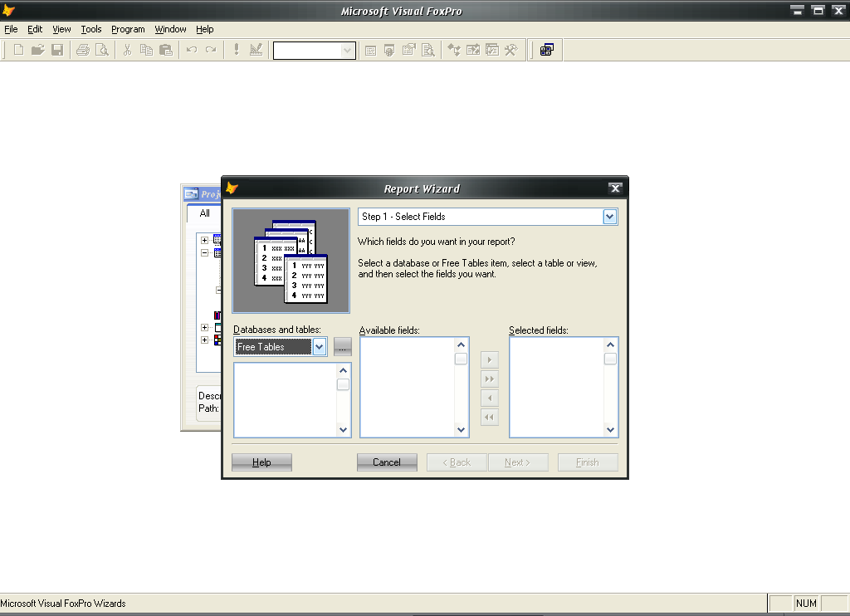
Task: Click the New file toolbar icon
Action: coord(18,51)
